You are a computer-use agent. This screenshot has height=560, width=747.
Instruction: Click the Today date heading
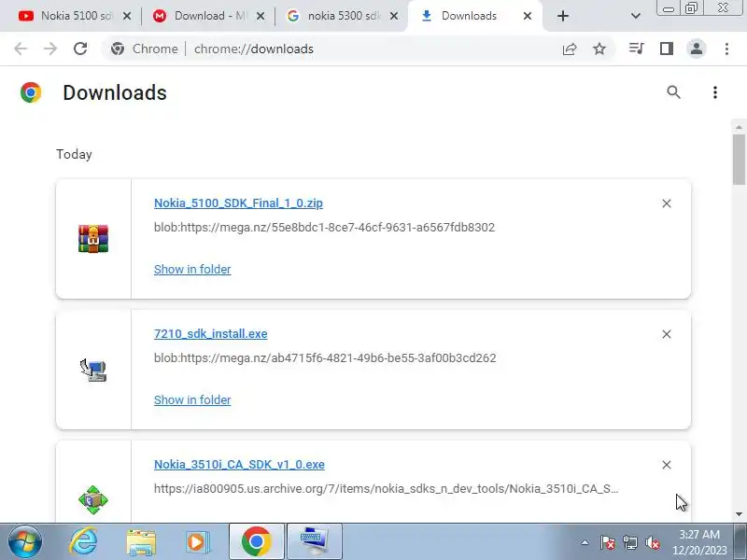pos(74,154)
